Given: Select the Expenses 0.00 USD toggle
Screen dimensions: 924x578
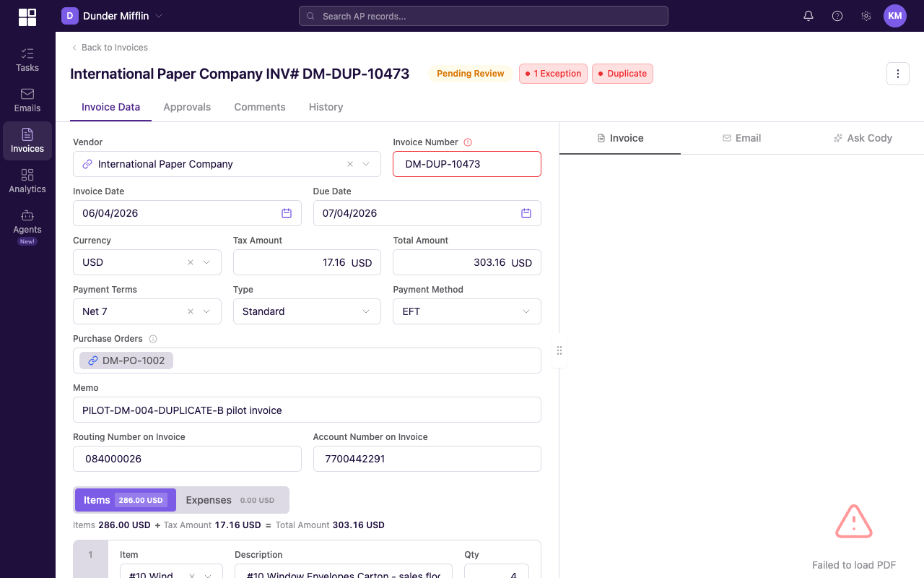Looking at the screenshot, I should (x=231, y=500).
